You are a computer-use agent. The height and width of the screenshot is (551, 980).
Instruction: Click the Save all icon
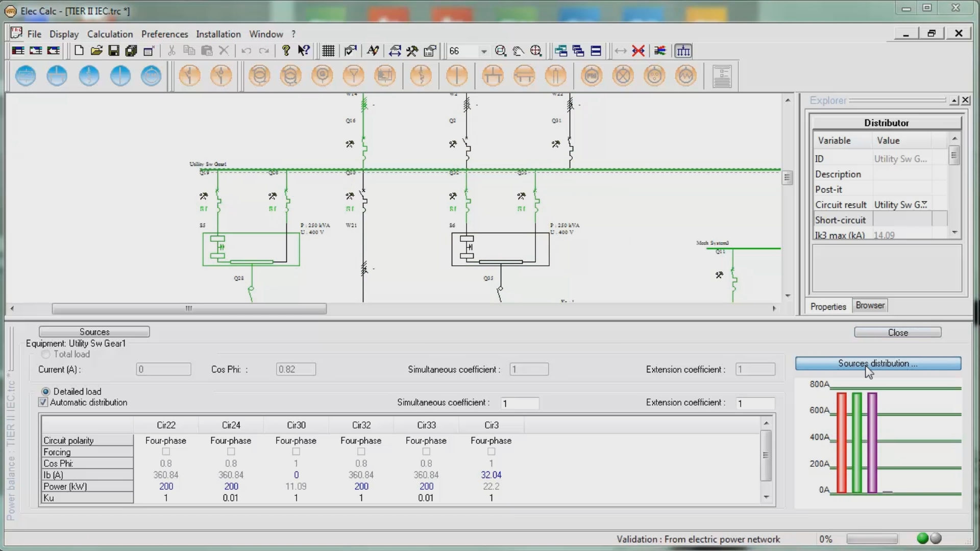coord(131,51)
